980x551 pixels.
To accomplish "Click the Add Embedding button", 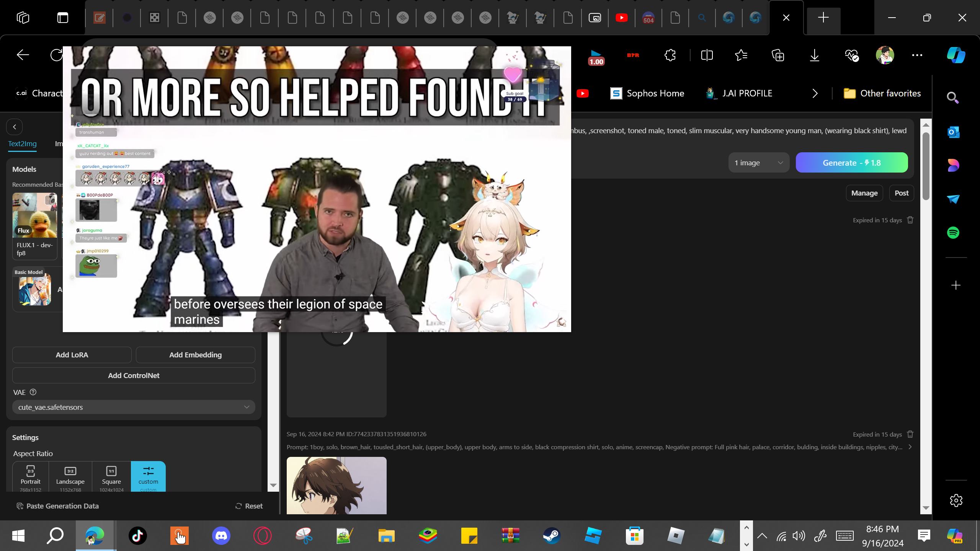I will pyautogui.click(x=196, y=355).
